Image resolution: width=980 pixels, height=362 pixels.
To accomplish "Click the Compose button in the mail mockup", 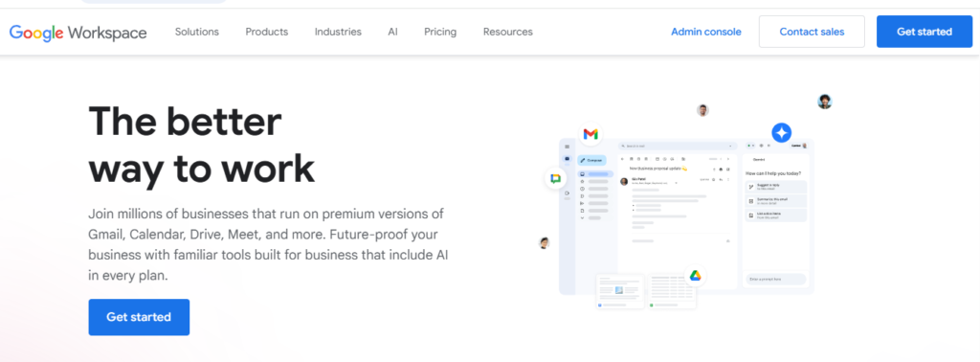I will (x=591, y=160).
